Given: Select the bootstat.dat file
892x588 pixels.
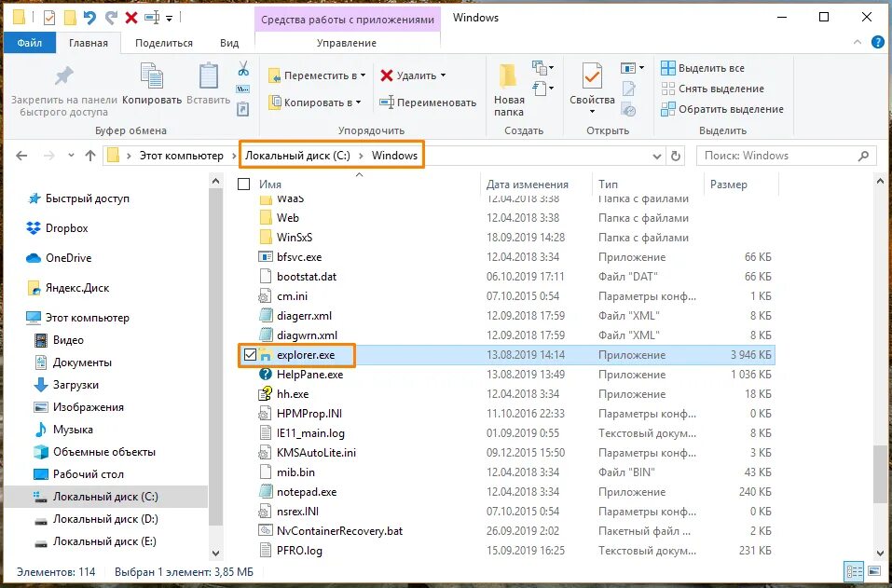Looking at the screenshot, I should [307, 277].
